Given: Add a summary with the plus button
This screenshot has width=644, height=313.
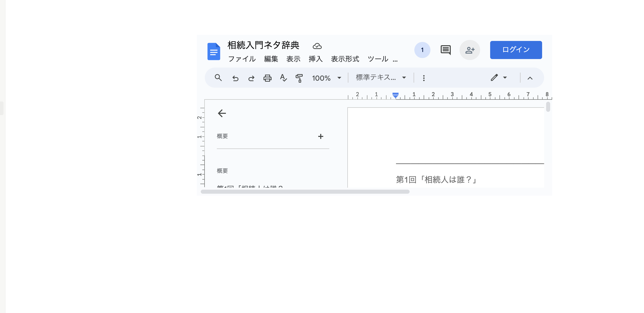Looking at the screenshot, I should tap(320, 136).
